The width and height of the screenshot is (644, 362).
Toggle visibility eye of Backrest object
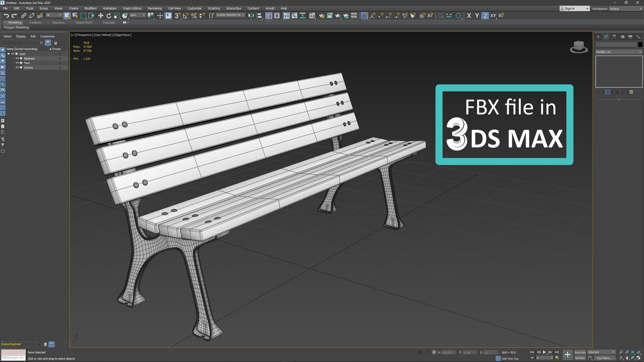(17, 58)
